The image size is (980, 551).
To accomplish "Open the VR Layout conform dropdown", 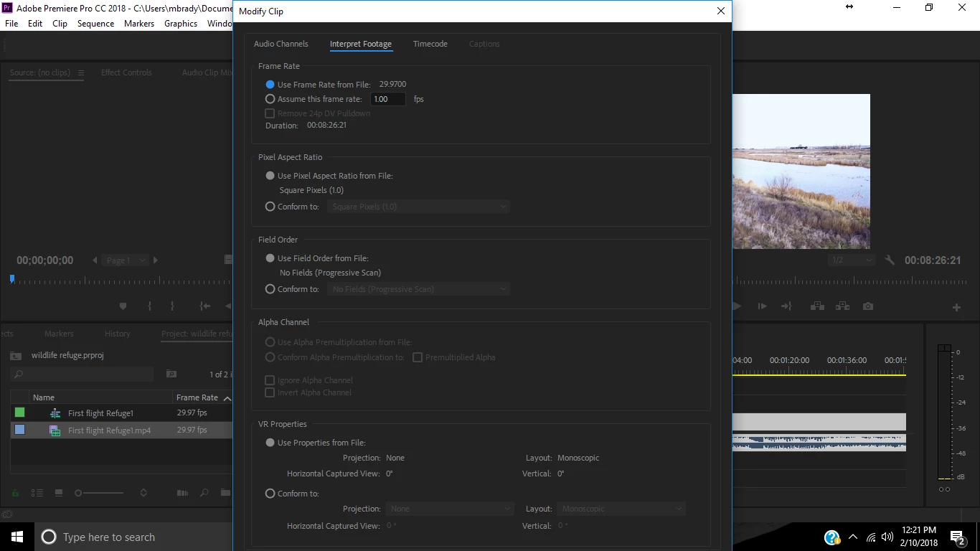I will [621, 509].
